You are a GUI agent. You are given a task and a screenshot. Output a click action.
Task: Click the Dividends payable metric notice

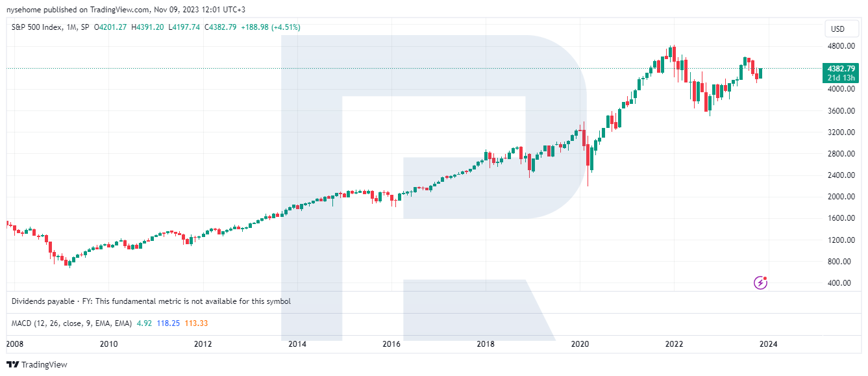tap(151, 301)
